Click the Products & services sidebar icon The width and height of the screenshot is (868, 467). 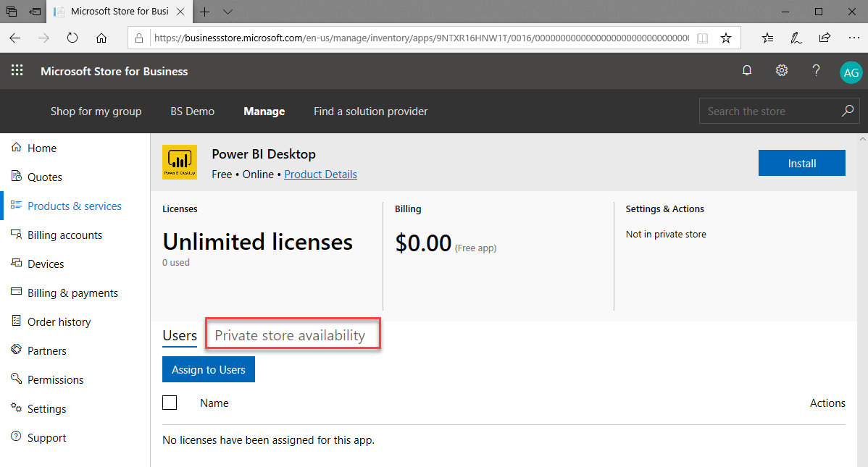pyautogui.click(x=17, y=206)
